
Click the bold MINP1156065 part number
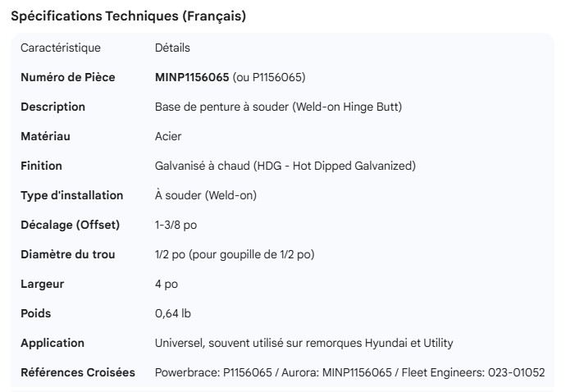coord(192,77)
